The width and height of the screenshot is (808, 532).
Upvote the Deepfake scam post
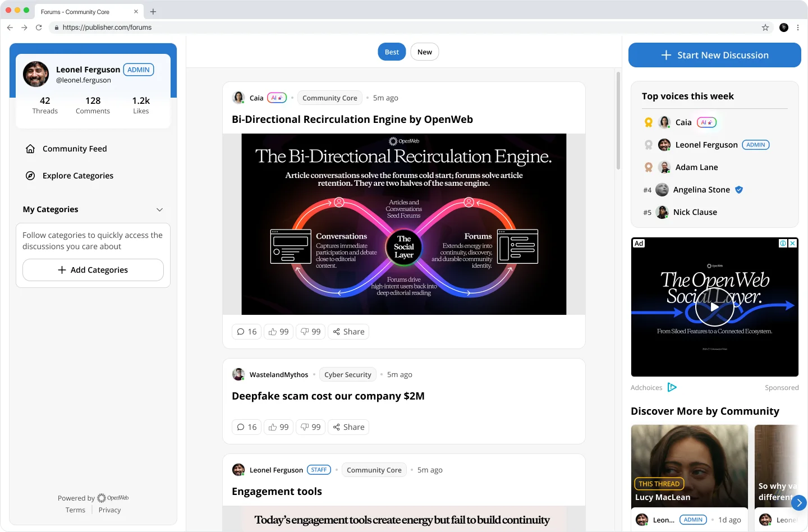[x=278, y=427]
